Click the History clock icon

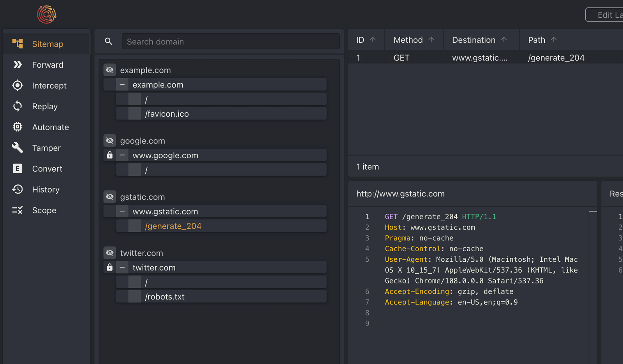click(x=18, y=189)
